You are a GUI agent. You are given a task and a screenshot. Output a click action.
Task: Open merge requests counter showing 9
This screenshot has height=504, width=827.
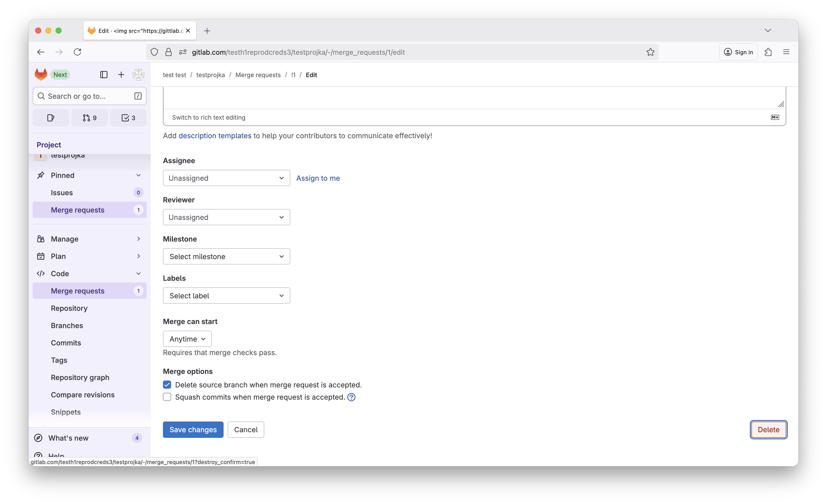(x=90, y=118)
